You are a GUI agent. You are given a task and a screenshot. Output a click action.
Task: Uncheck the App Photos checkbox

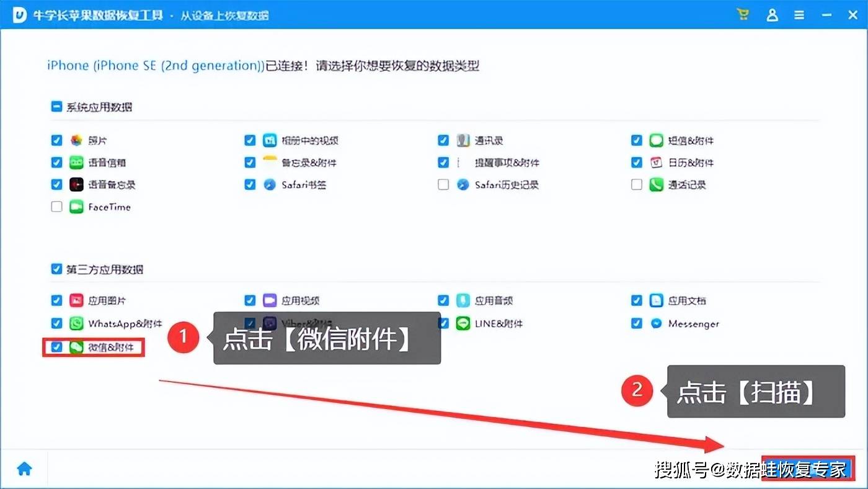click(x=56, y=301)
